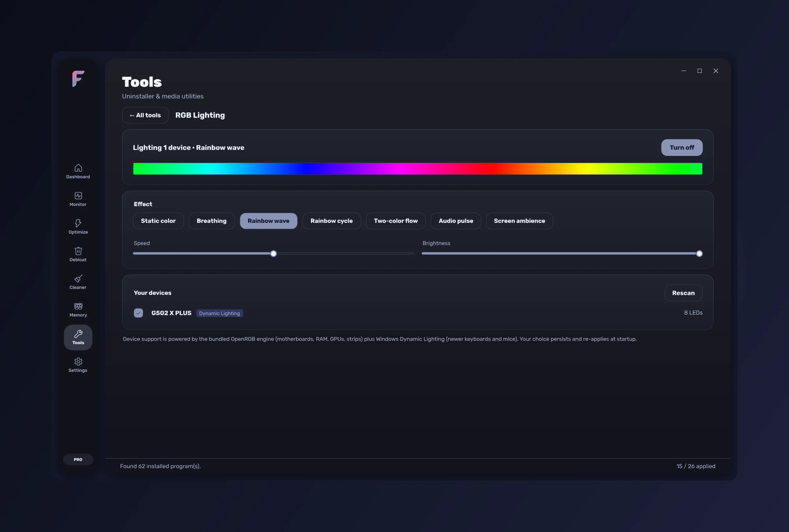This screenshot has height=532, width=789.
Task: Click the Speed slider handle
Action: click(x=274, y=254)
